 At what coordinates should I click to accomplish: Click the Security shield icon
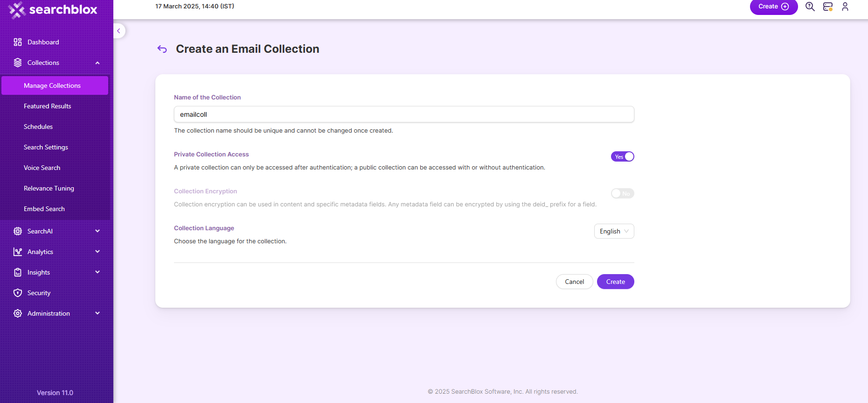pyautogui.click(x=18, y=293)
